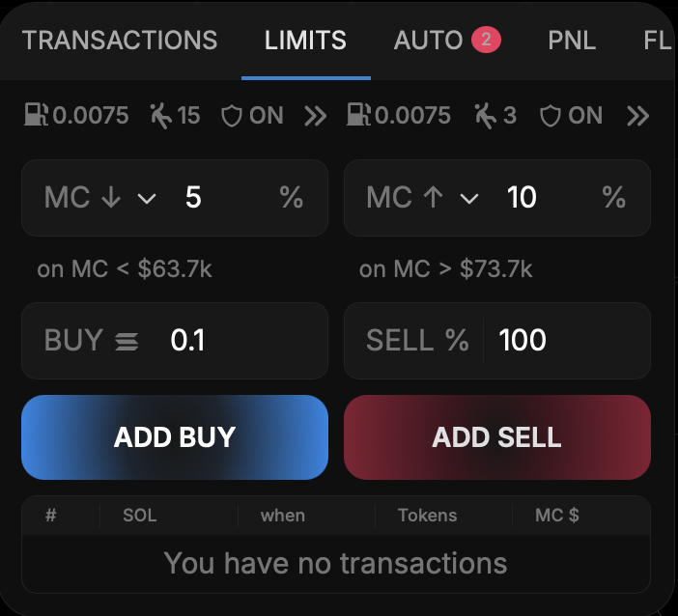Toggle sell-side MEV shield protection ON
Screen dimensions: 678x616
574,116
